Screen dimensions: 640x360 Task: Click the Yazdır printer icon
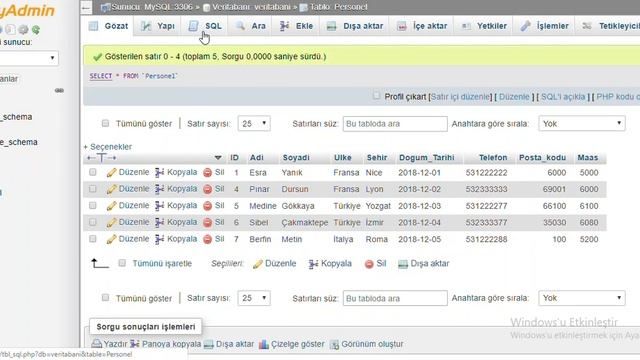coord(97,344)
